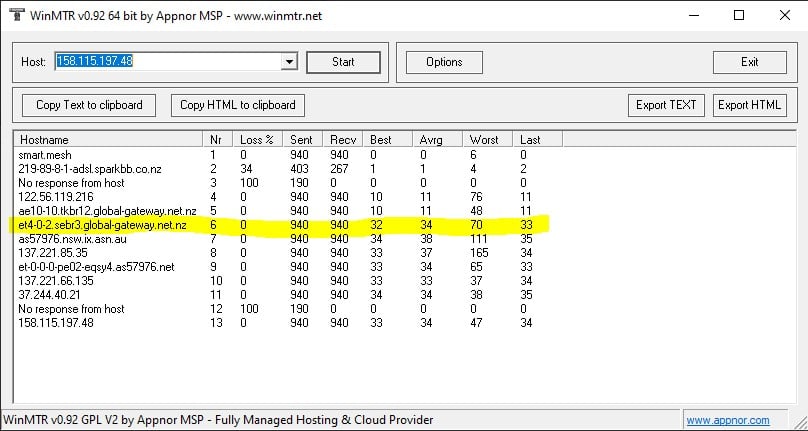The width and height of the screenshot is (808, 431).
Task: Click Worst value 111 for as57976.nsw.ix.asn.au
Action: 478,239
